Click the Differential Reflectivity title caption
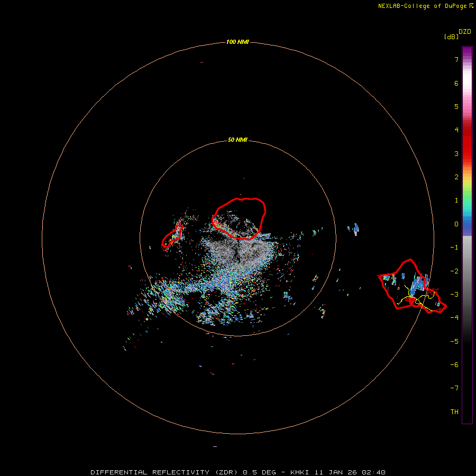The image size is (476, 476). 238,472
